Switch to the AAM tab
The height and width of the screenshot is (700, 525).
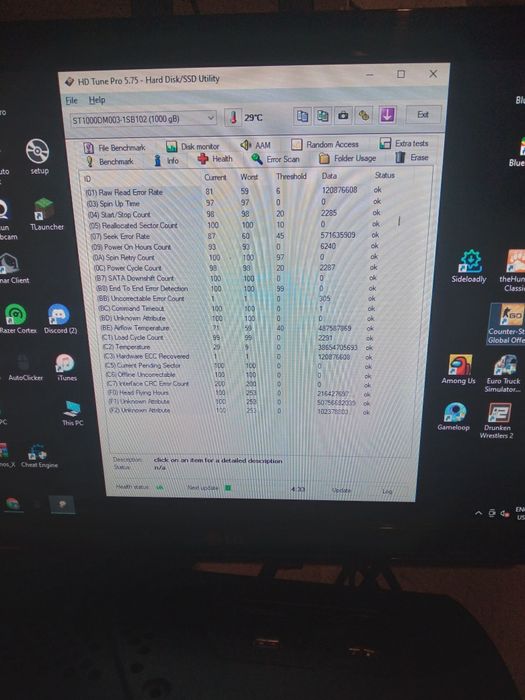point(256,145)
